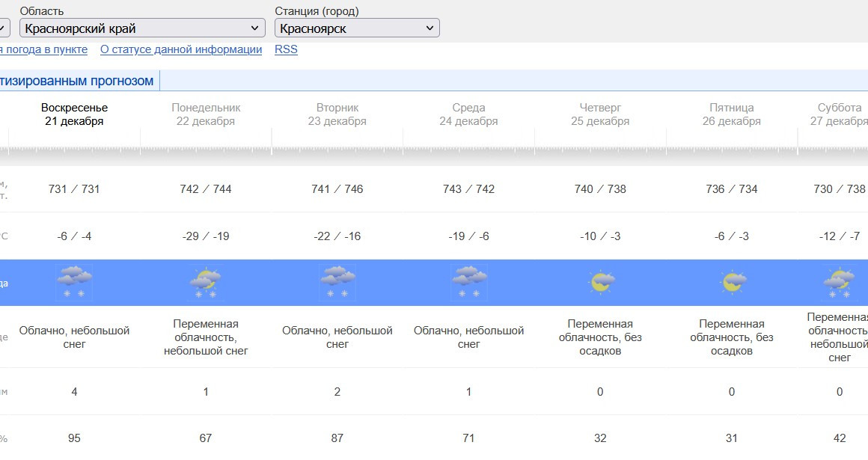Click Wednesday 24 December snow cloud icon
Viewport: 868px width, 460px height.
(469, 282)
